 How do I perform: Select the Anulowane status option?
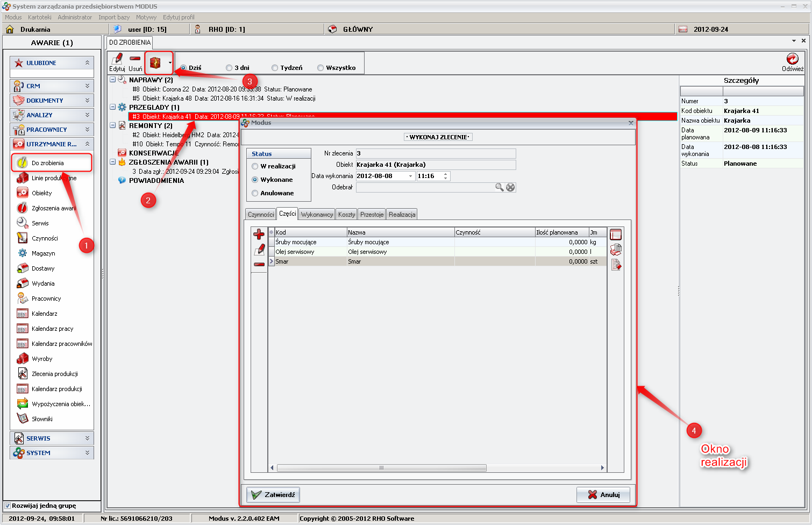[255, 194]
